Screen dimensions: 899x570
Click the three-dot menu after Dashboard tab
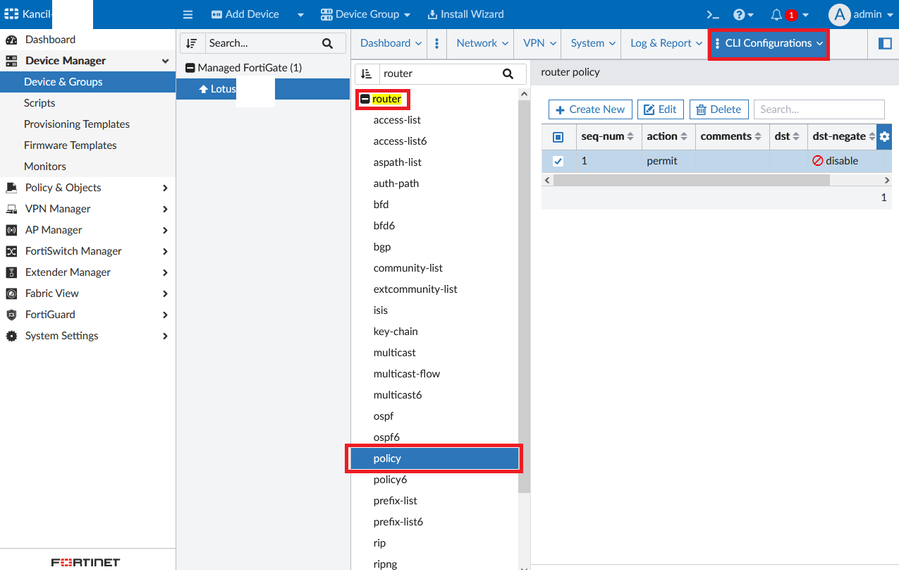tap(437, 43)
